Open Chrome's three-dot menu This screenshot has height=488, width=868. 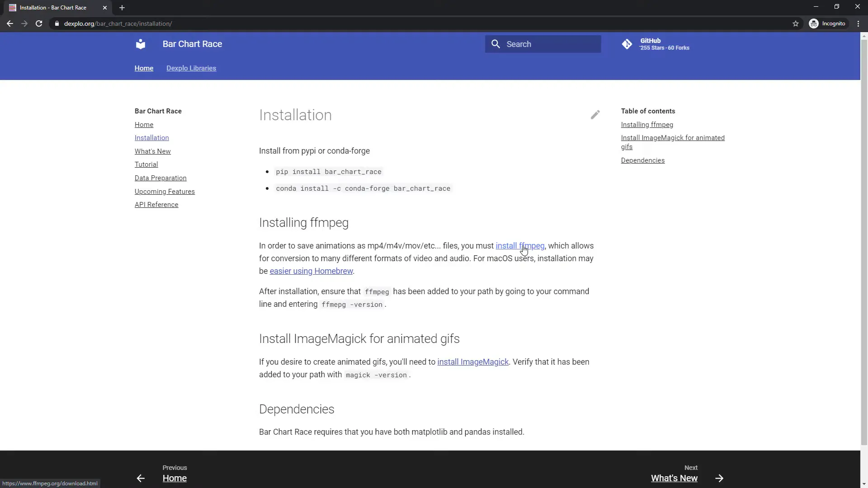point(858,23)
